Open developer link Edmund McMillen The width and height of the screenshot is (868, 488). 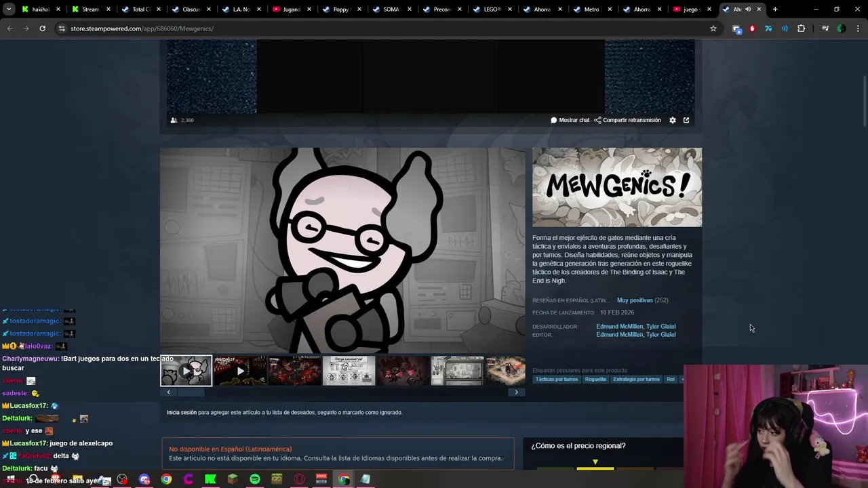pyautogui.click(x=619, y=327)
